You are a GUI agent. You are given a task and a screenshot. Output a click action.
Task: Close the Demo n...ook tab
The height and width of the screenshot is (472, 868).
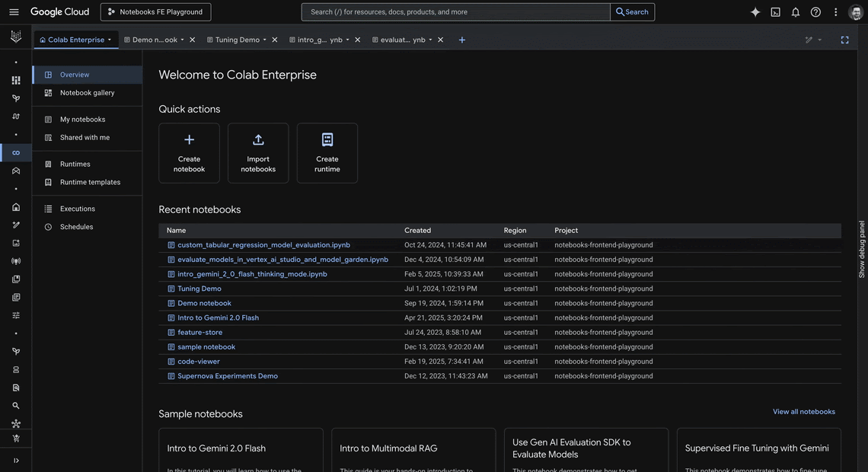[x=192, y=40]
